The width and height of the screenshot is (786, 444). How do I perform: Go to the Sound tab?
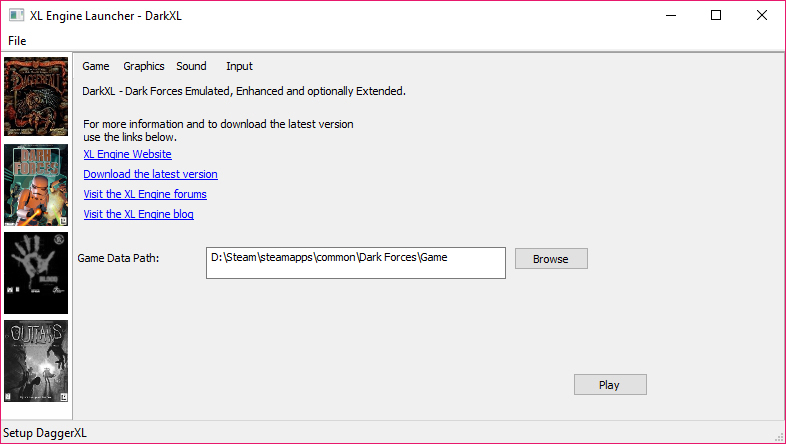(x=191, y=66)
